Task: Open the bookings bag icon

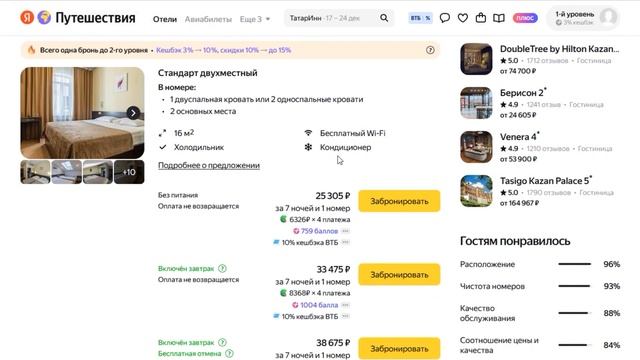Action: click(x=481, y=18)
